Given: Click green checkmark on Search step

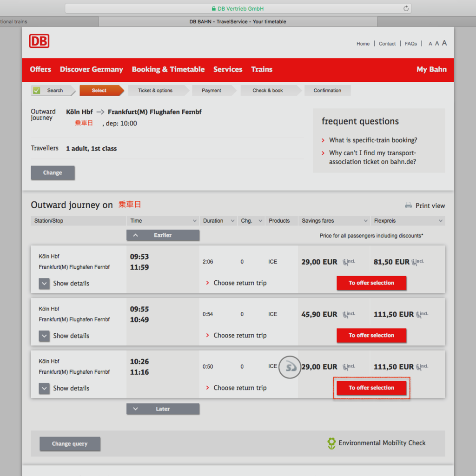Looking at the screenshot, I should pyautogui.click(x=37, y=91).
